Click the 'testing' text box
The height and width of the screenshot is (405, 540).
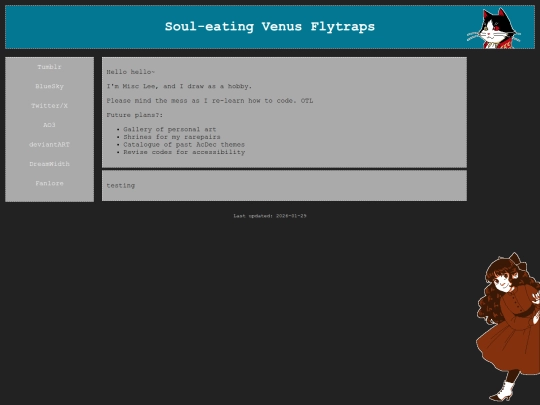tap(284, 185)
